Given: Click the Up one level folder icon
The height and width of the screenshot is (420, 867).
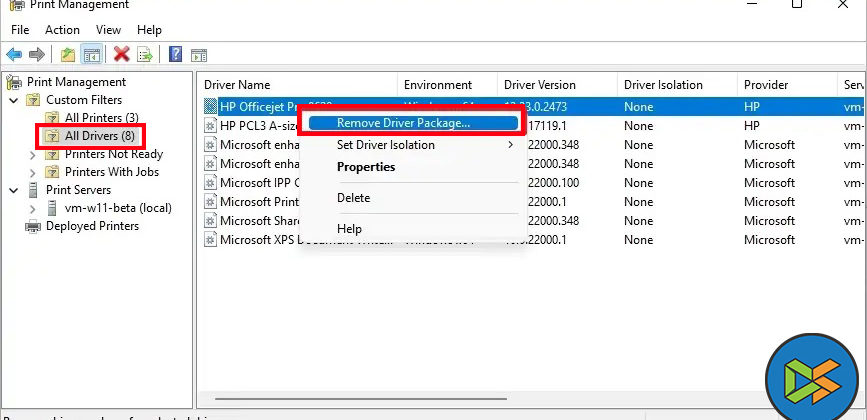Looking at the screenshot, I should (x=67, y=54).
